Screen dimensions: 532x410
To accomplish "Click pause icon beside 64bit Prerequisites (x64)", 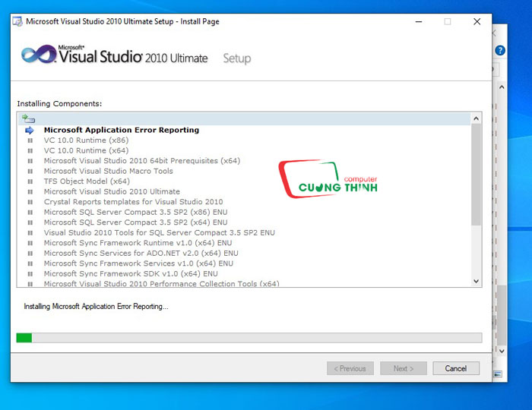I will 30,161.
